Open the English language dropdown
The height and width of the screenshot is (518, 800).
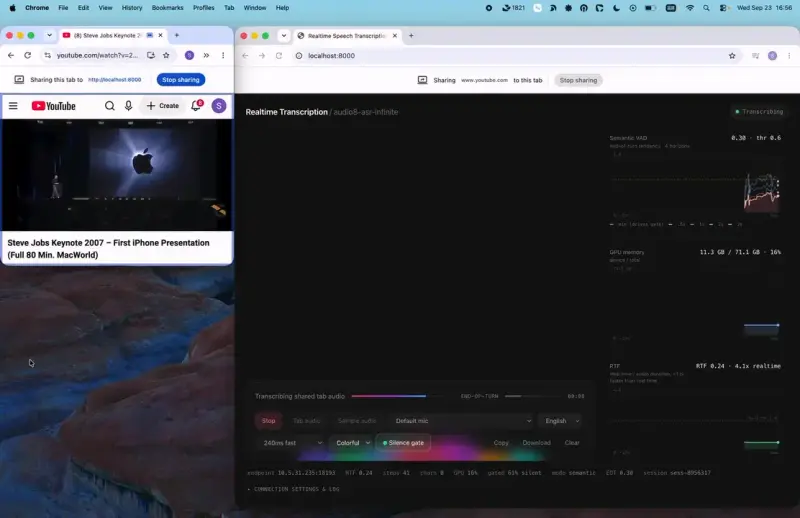click(x=562, y=421)
